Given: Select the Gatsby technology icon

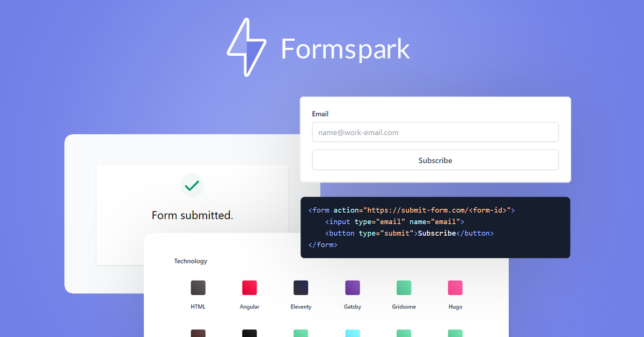Looking at the screenshot, I should tap(353, 288).
